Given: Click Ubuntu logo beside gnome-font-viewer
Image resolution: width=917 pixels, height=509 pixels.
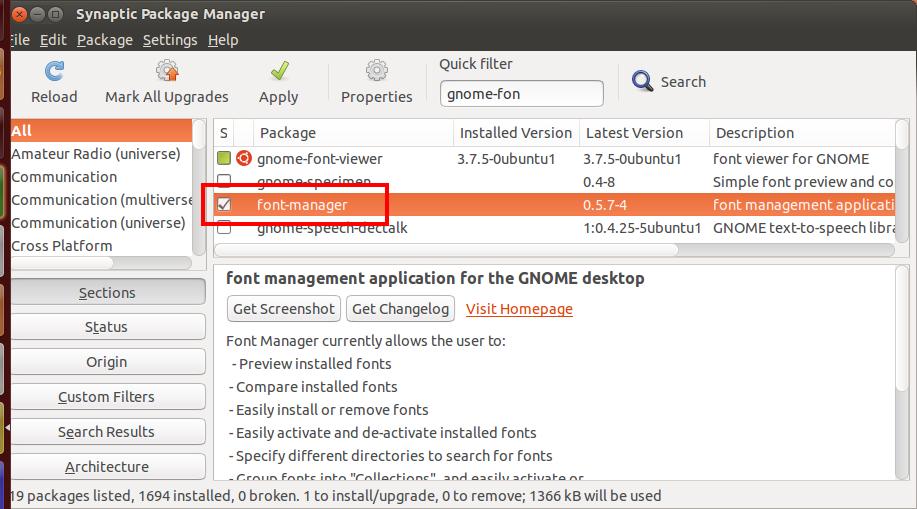Looking at the screenshot, I should [x=243, y=159].
